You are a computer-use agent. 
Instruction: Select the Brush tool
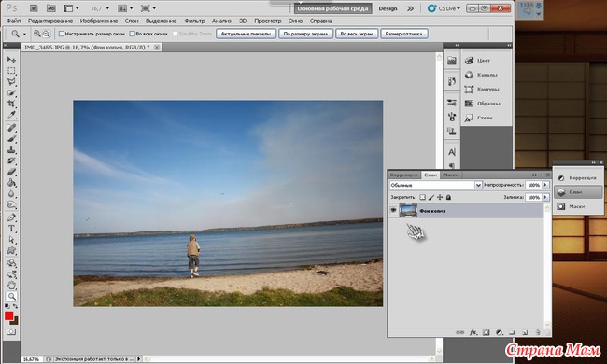click(11, 138)
